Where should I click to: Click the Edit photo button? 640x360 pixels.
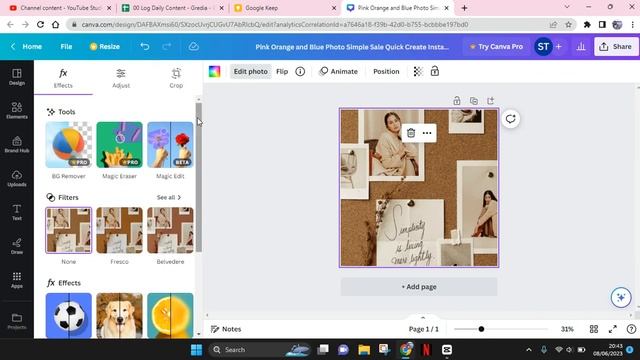pyautogui.click(x=251, y=71)
